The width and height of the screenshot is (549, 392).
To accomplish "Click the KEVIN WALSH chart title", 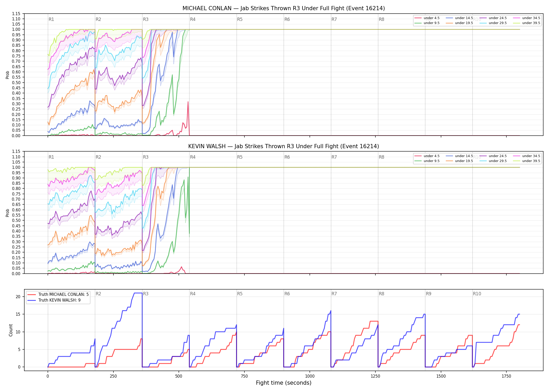I will click(284, 146).
